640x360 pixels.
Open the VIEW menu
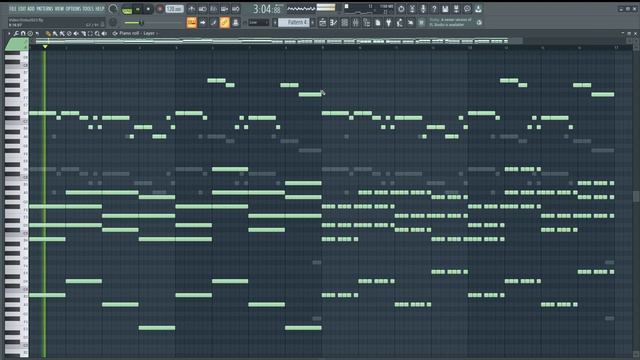[59, 9]
